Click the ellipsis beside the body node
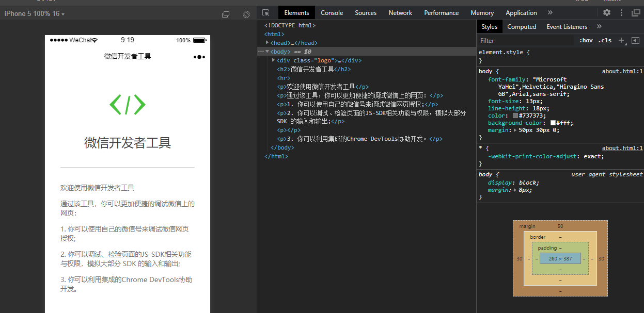644x313 pixels. coord(261,52)
